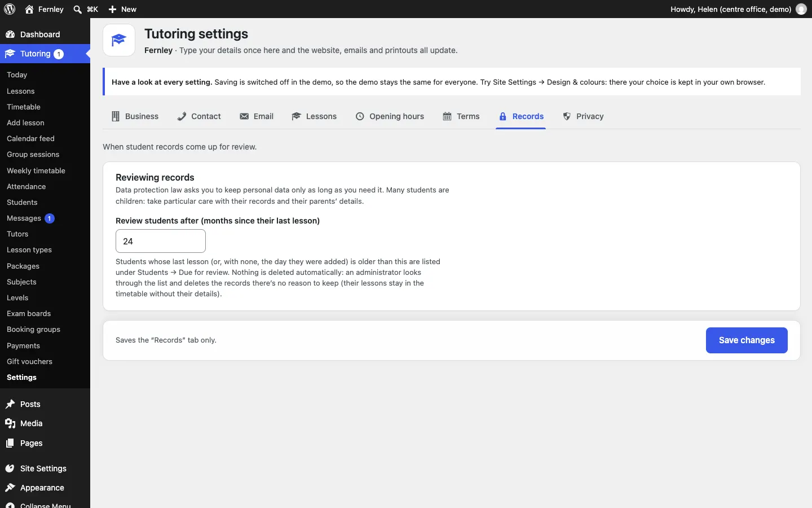Open Gift vouchers submenu item
This screenshot has width=812, height=508.
(29, 361)
